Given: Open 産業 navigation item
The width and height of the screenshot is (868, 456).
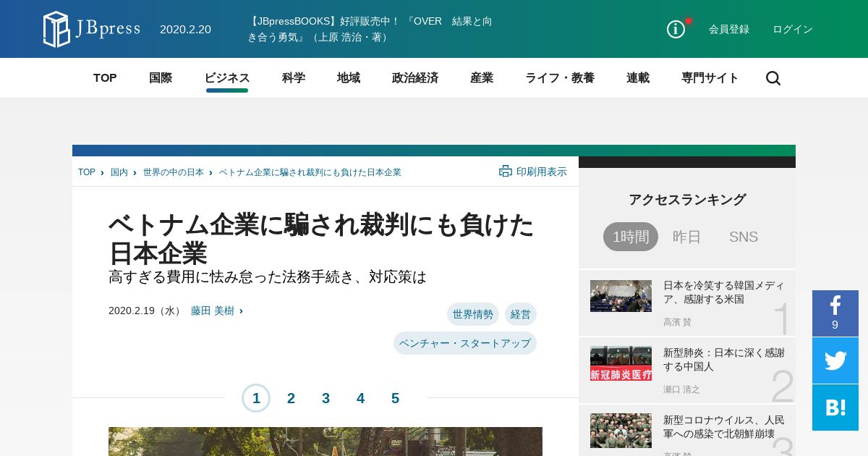Looking at the screenshot, I should pos(482,78).
